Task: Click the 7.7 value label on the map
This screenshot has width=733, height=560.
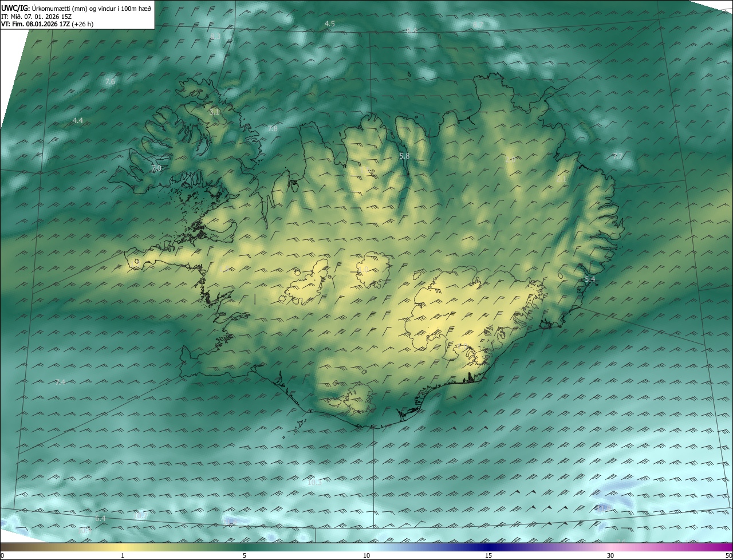Action: click(617, 156)
